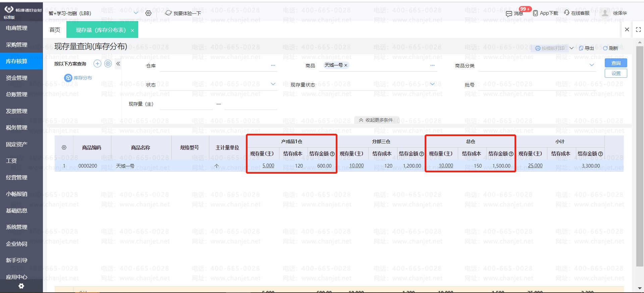This screenshot has height=293, width=644.
Task: Click 结存金额 help icon under 小计
Action: coord(600,154)
